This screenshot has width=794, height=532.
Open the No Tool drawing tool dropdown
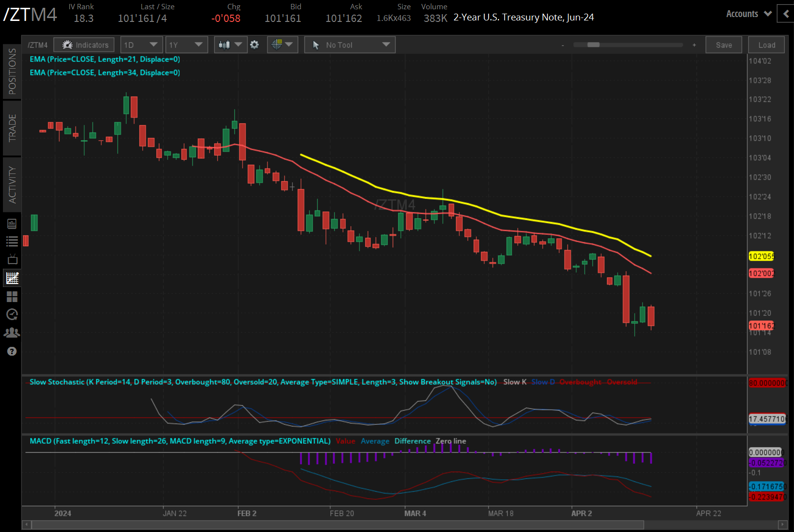click(x=350, y=45)
